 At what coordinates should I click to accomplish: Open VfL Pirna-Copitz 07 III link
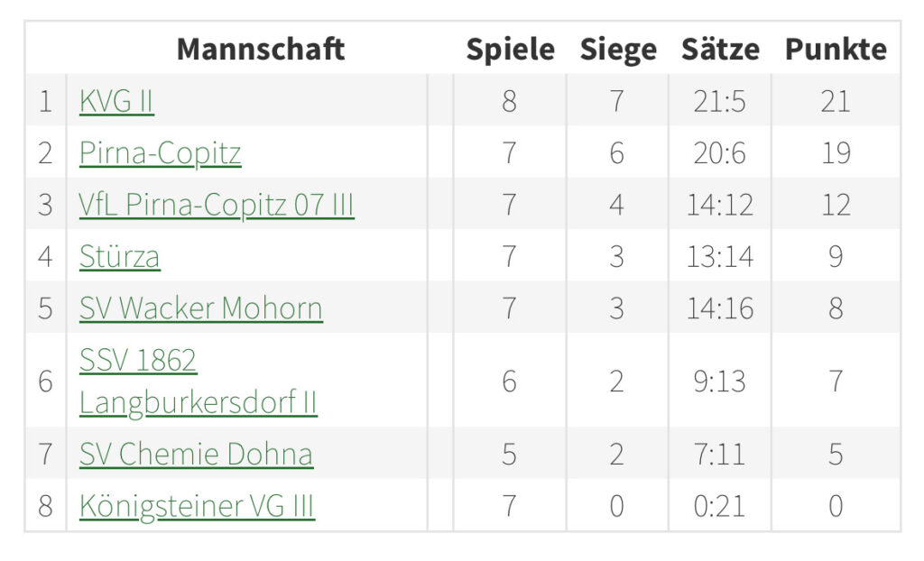click(217, 206)
